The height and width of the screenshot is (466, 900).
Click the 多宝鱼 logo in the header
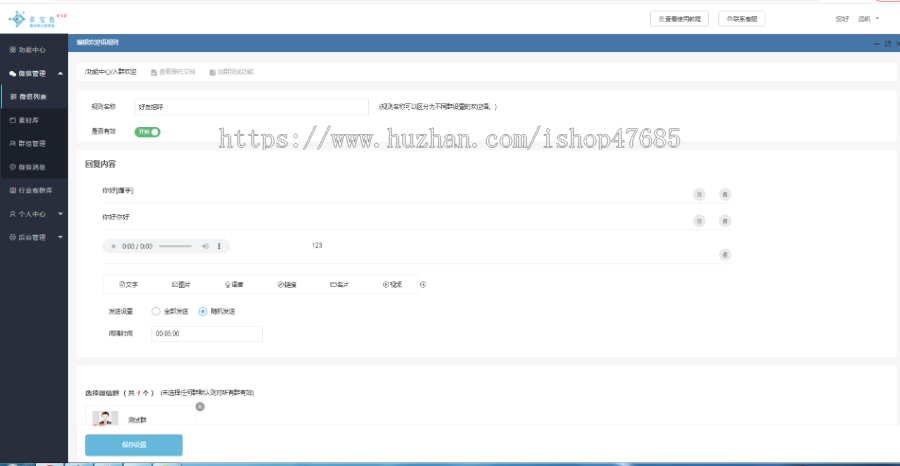pos(37,20)
